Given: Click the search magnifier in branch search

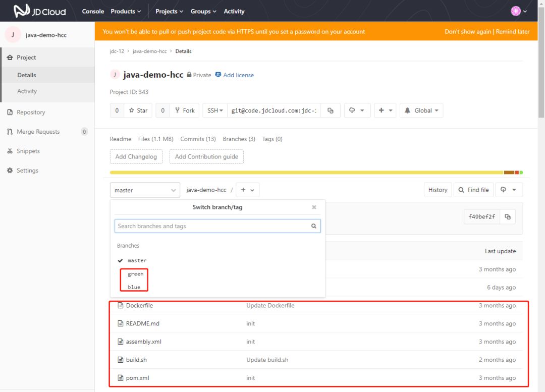Looking at the screenshot, I should [313, 226].
